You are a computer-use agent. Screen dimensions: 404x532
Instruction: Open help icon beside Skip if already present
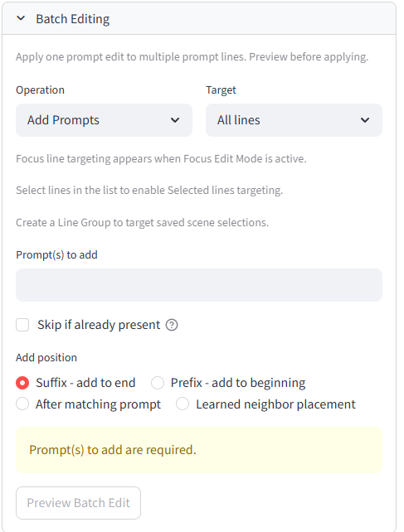pyautogui.click(x=172, y=325)
